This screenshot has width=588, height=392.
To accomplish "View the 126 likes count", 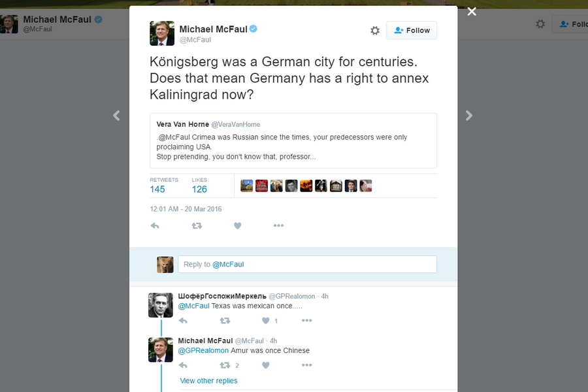I will pos(199,189).
